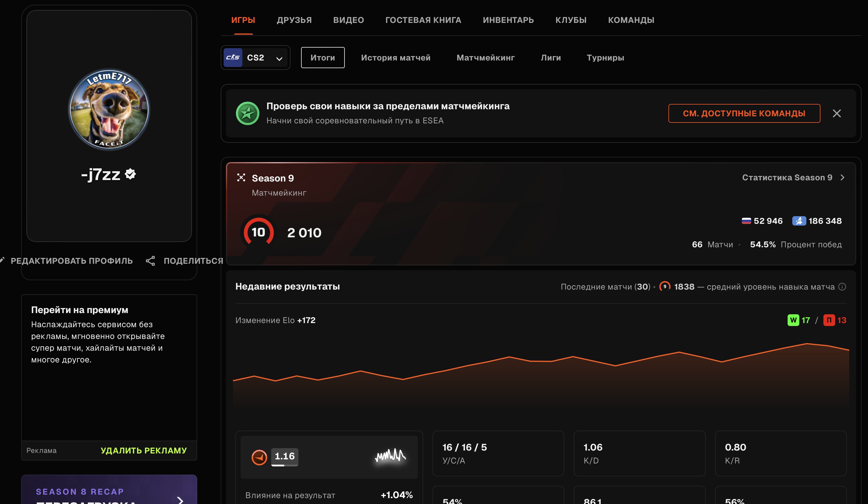Image resolution: width=868 pixels, height=504 pixels.
Task: Click УДАЛИТЬ РЕКЛАМУ link
Action: [143, 451]
